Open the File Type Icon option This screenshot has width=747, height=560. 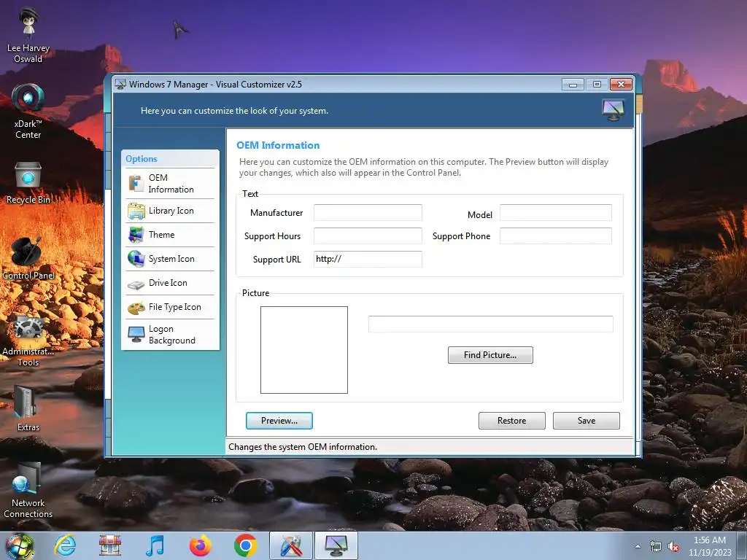(170, 307)
